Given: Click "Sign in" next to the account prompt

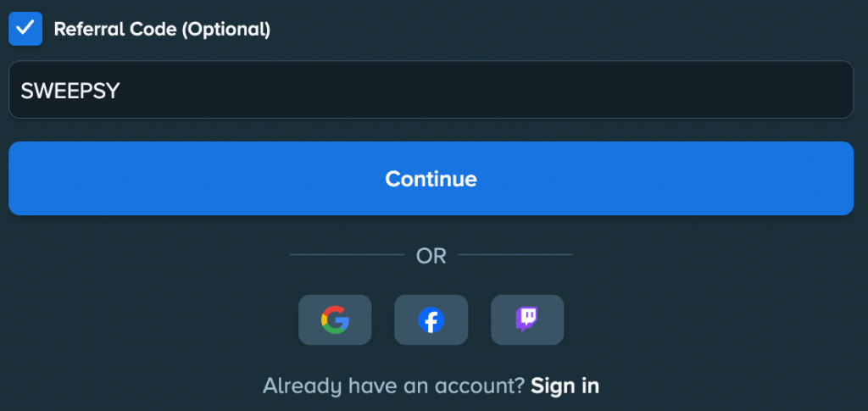Looking at the screenshot, I should point(565,386).
